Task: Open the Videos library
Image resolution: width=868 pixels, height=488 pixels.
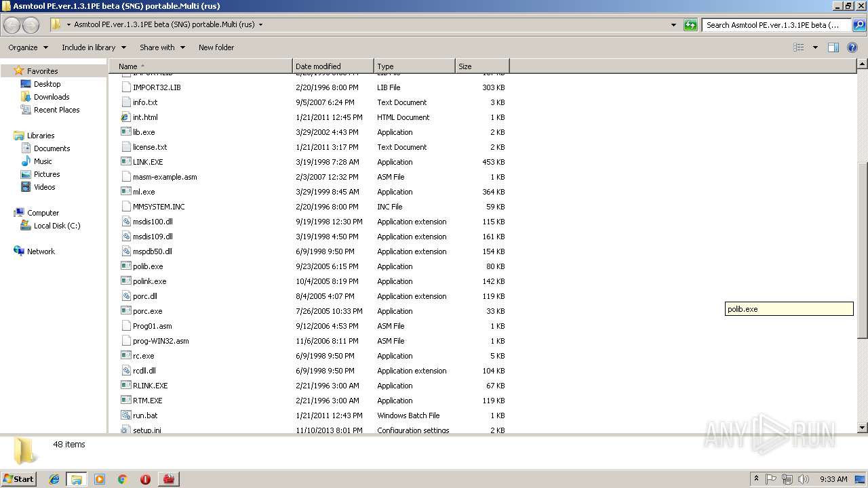Action: [44, 187]
